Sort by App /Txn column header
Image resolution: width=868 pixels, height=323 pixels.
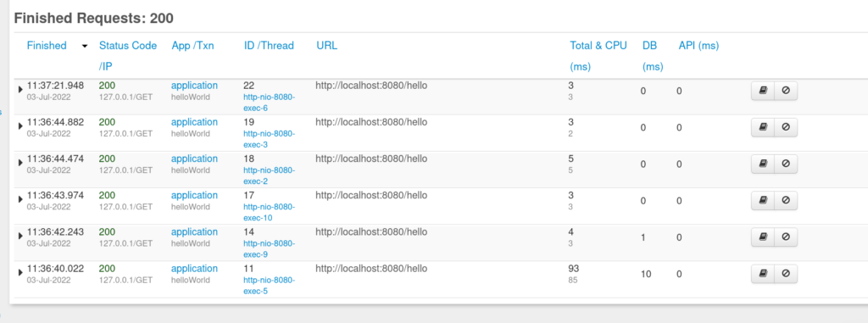192,46
